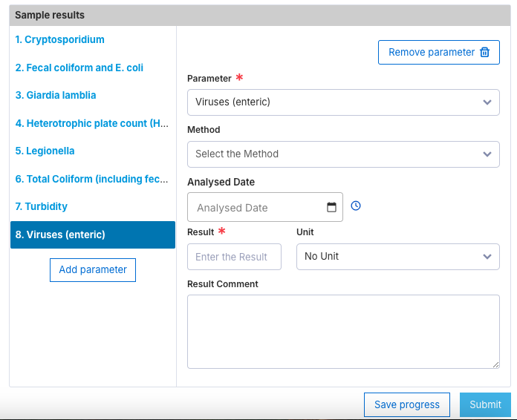The width and height of the screenshot is (517, 420).
Task: Open the calendar icon in Analysed Date
Action: [331, 207]
